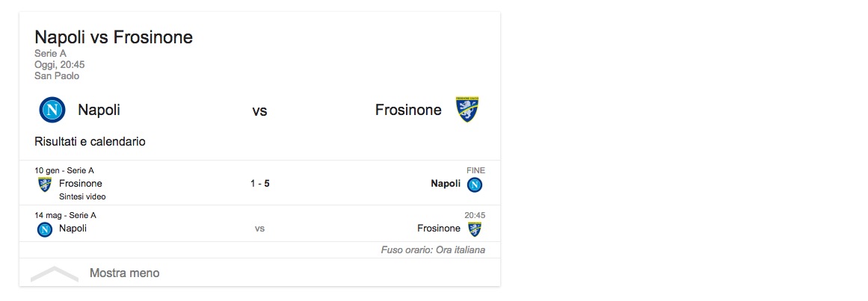Click the "San Paolo" stadium name
Viewport: 868px width, 301px height.
[57, 76]
